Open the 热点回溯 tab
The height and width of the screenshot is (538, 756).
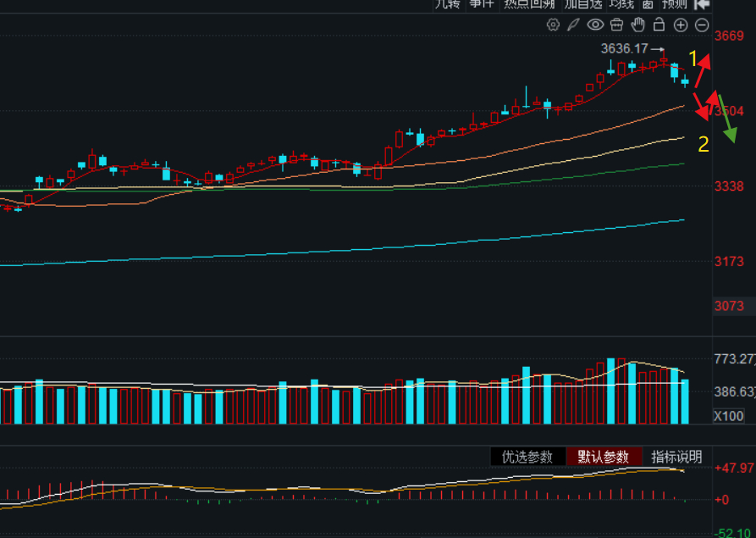[x=529, y=4]
